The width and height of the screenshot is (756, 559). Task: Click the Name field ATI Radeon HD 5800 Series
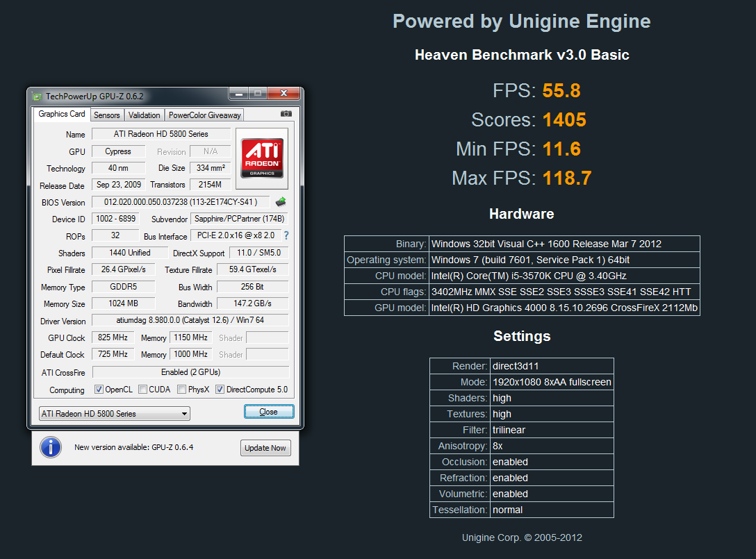[x=161, y=134]
